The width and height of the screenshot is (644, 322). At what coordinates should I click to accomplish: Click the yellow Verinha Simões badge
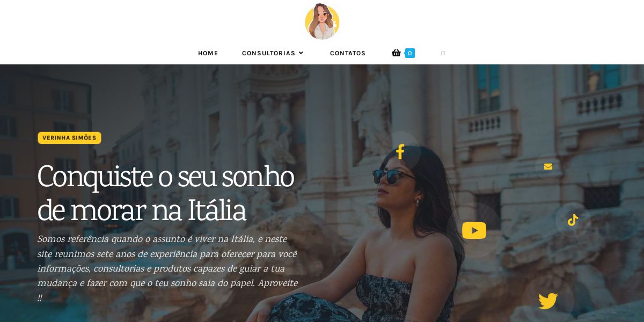69,138
